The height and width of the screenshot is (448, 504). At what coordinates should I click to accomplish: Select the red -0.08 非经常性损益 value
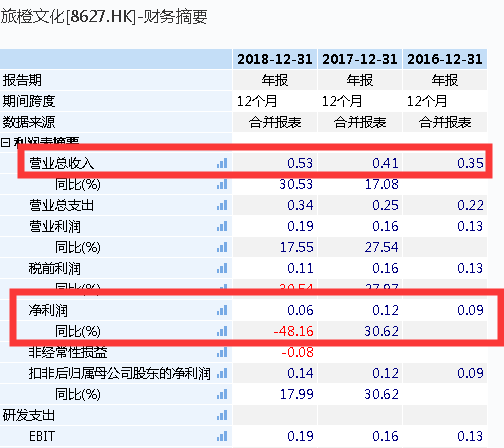[297, 352]
